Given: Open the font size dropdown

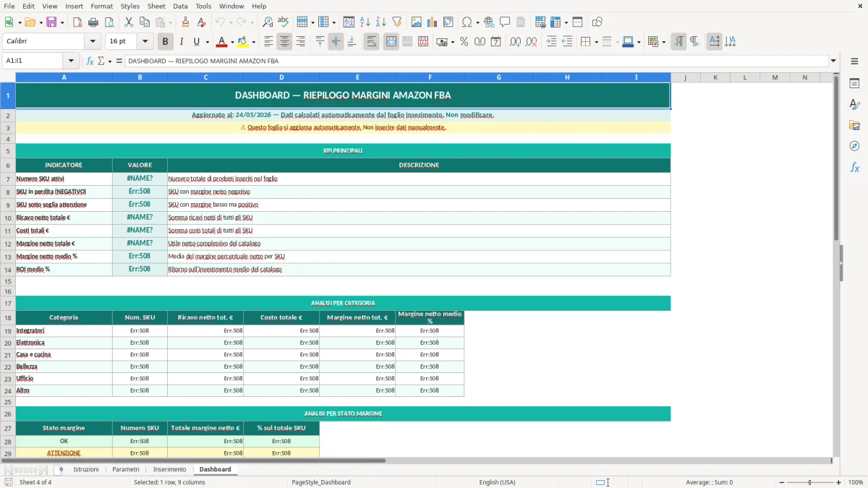Looking at the screenshot, I should click(x=145, y=42).
